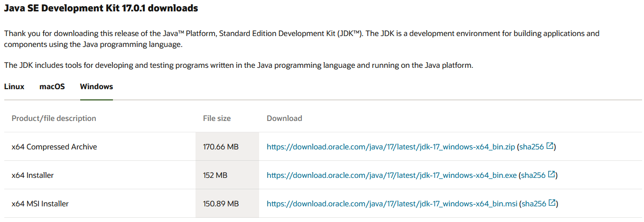644x222 pixels.
Task: Open sha256 link for the zip archive
Action: click(532, 147)
